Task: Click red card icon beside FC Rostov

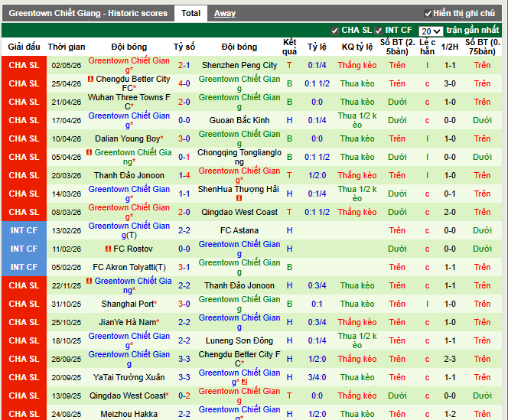Action: tap(108, 249)
